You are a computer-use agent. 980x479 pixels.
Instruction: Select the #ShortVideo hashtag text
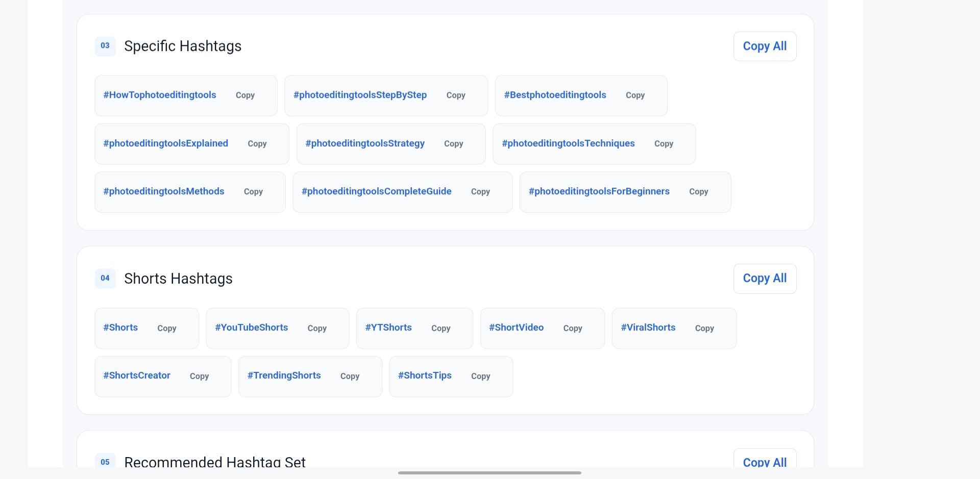516,327
